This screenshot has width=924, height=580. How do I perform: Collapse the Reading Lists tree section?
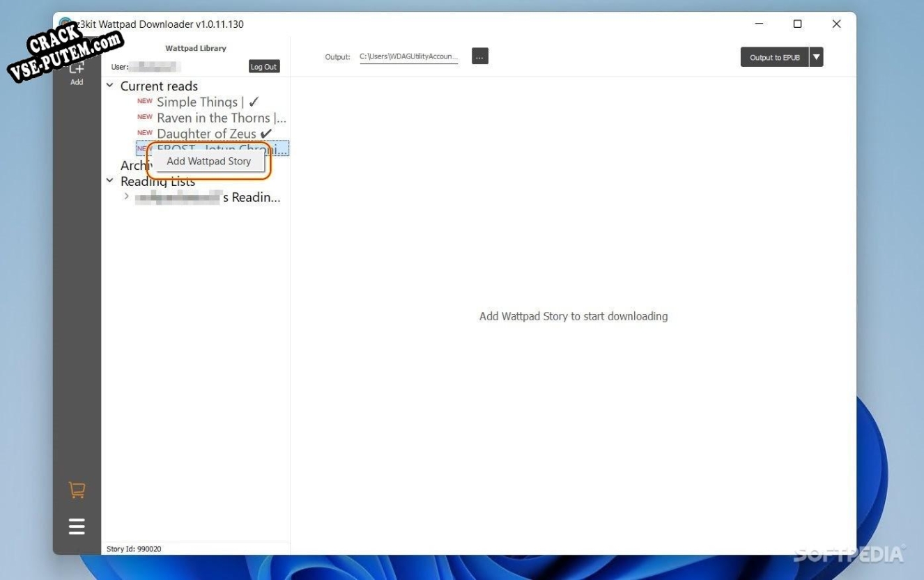pos(110,181)
